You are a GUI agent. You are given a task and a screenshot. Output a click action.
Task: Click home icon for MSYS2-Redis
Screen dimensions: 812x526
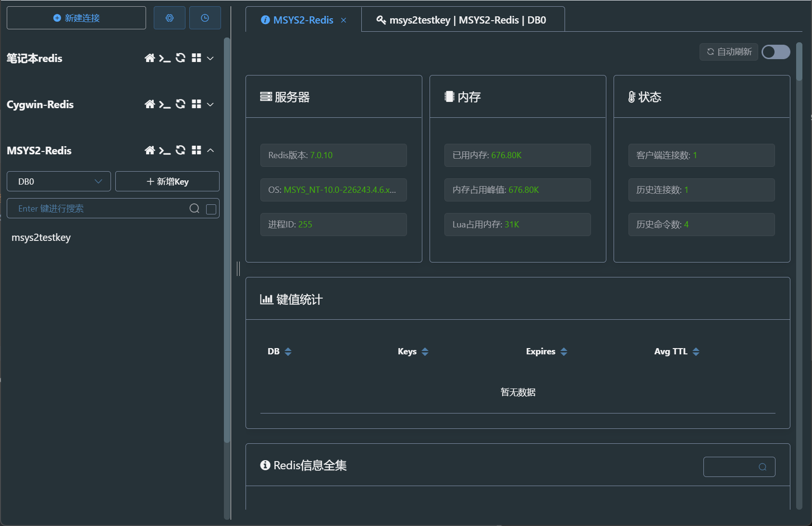pyautogui.click(x=150, y=150)
